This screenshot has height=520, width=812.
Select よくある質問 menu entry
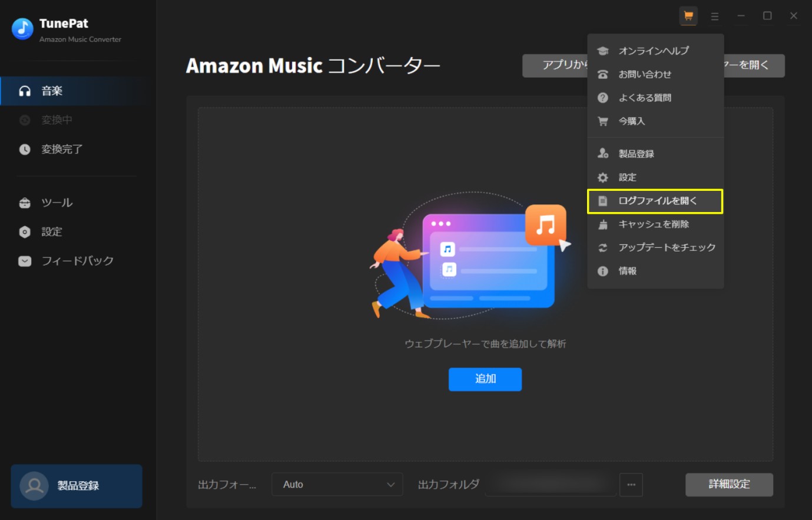point(655,98)
